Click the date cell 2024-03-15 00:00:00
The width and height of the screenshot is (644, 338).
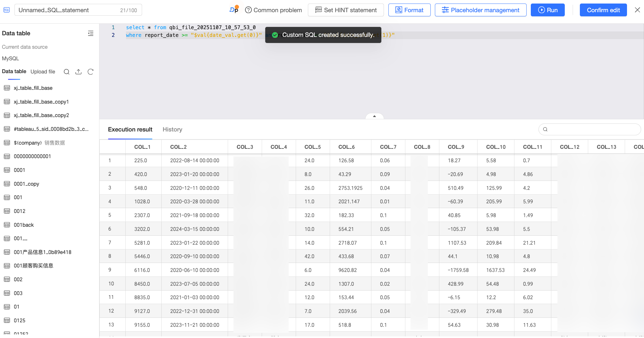pos(195,229)
